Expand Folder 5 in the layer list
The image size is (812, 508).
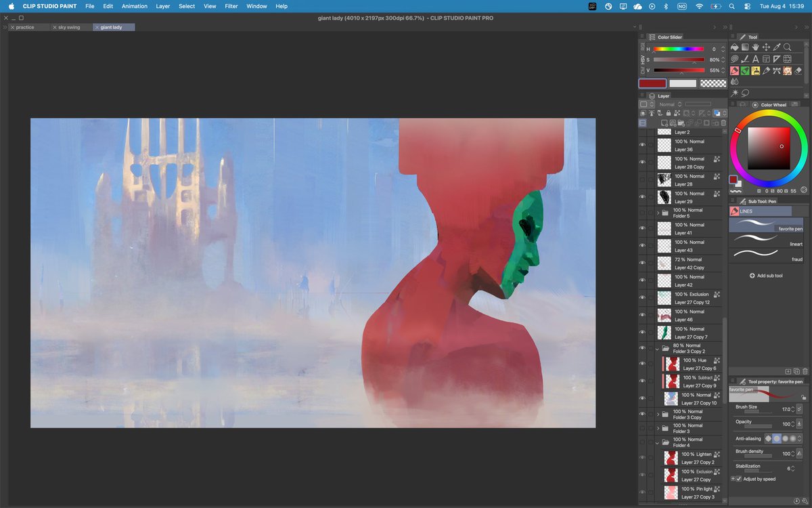click(x=658, y=213)
